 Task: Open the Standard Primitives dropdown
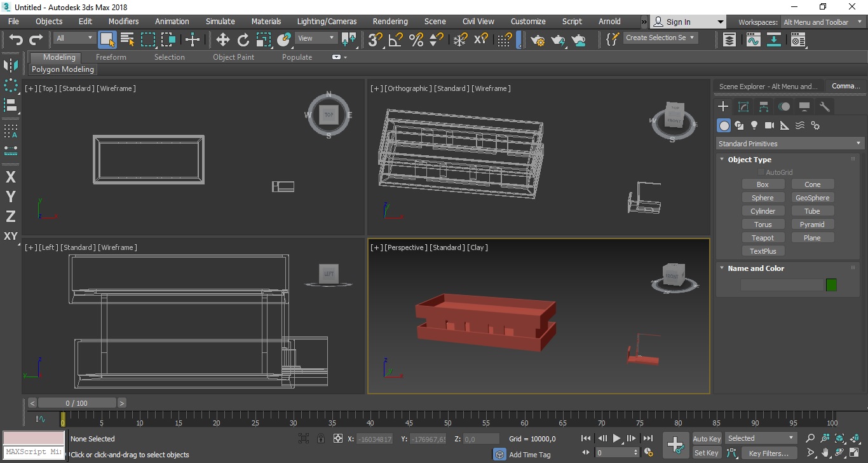[789, 144]
